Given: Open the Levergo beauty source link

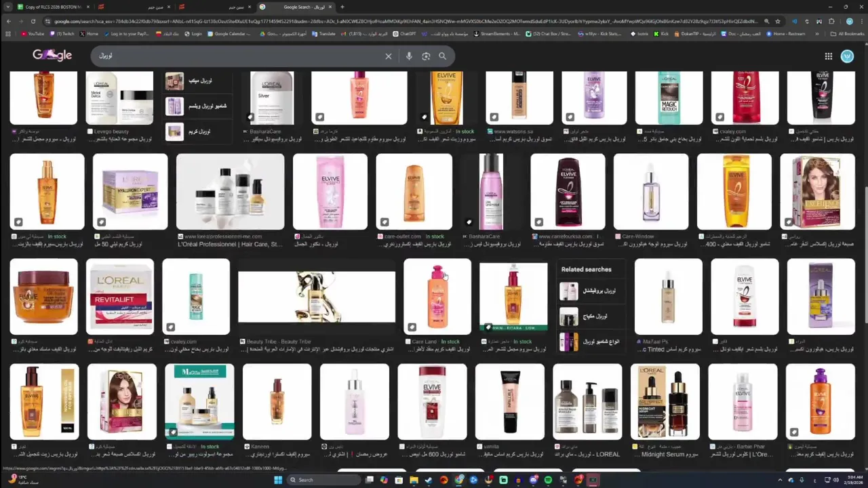Looking at the screenshot, I should 111,131.
